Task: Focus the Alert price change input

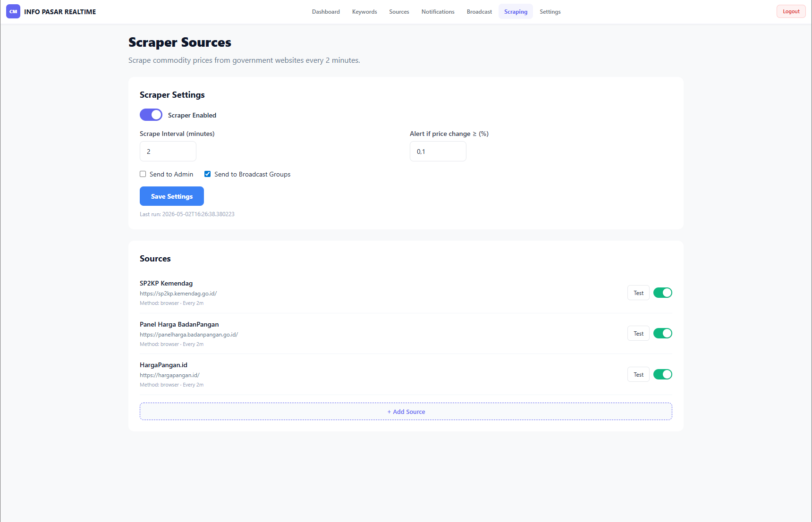Action: (438, 152)
